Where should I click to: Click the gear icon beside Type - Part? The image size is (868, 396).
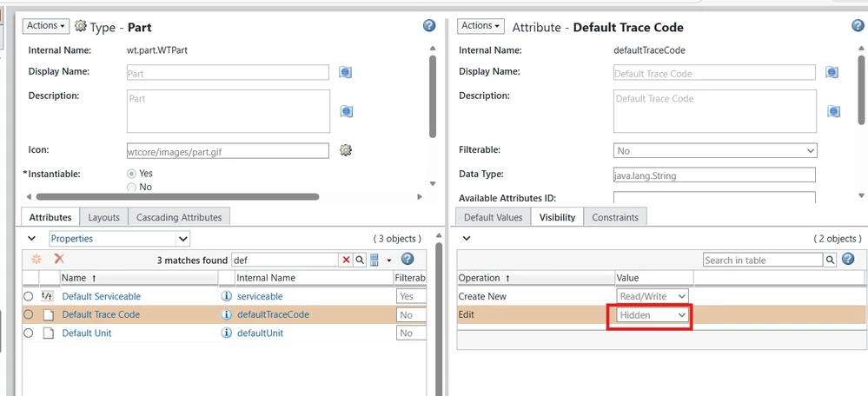[x=81, y=26]
